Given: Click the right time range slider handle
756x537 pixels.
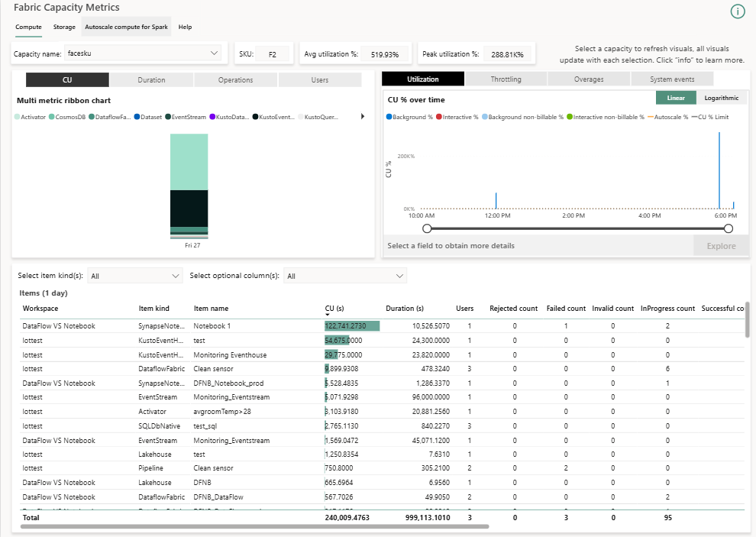Looking at the screenshot, I should [729, 228].
